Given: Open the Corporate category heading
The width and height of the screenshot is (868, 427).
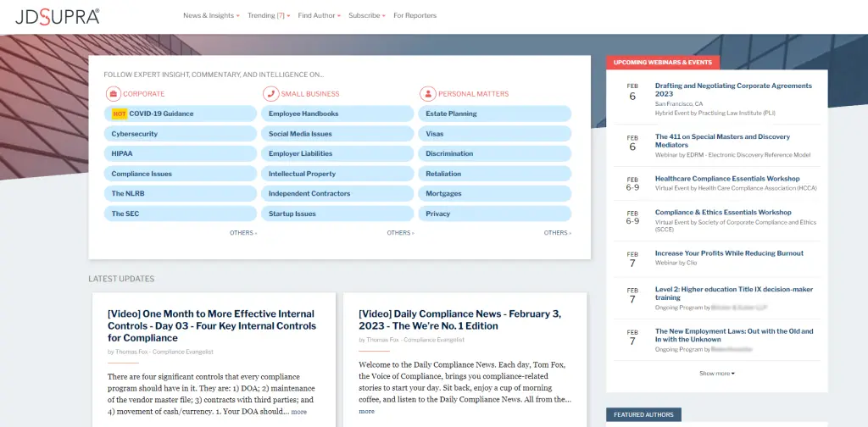Looking at the screenshot, I should pyautogui.click(x=143, y=94).
